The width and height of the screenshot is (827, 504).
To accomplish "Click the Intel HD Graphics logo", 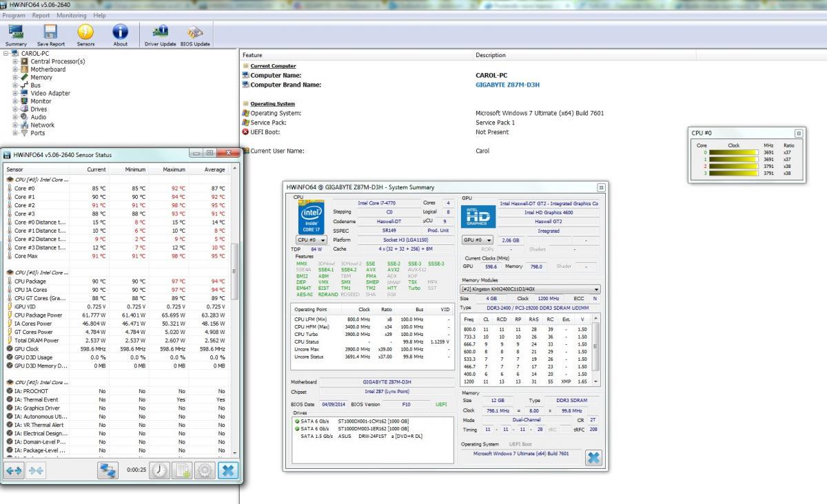I will pyautogui.click(x=477, y=217).
